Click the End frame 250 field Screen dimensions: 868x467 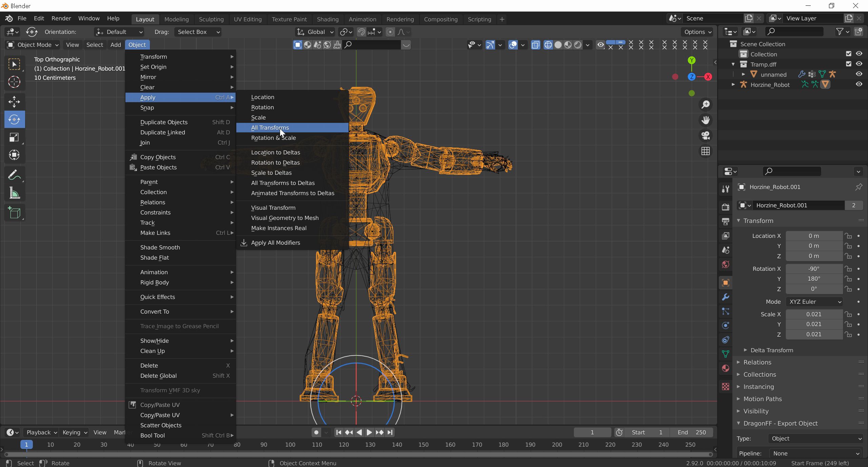click(692, 432)
